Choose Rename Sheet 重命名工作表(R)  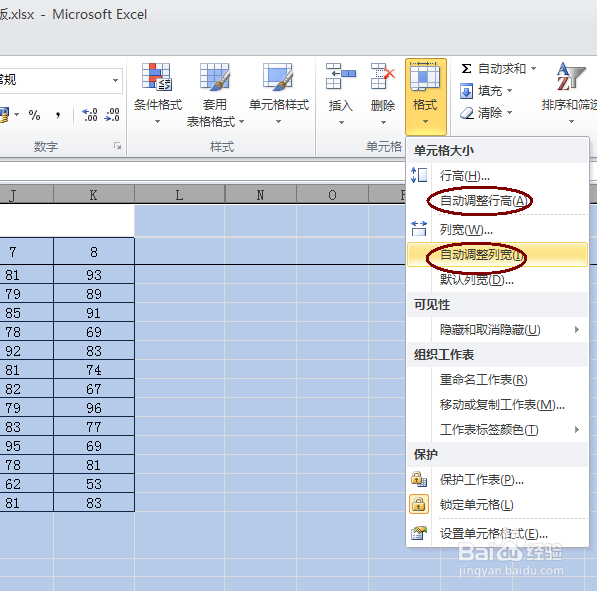pos(497,379)
